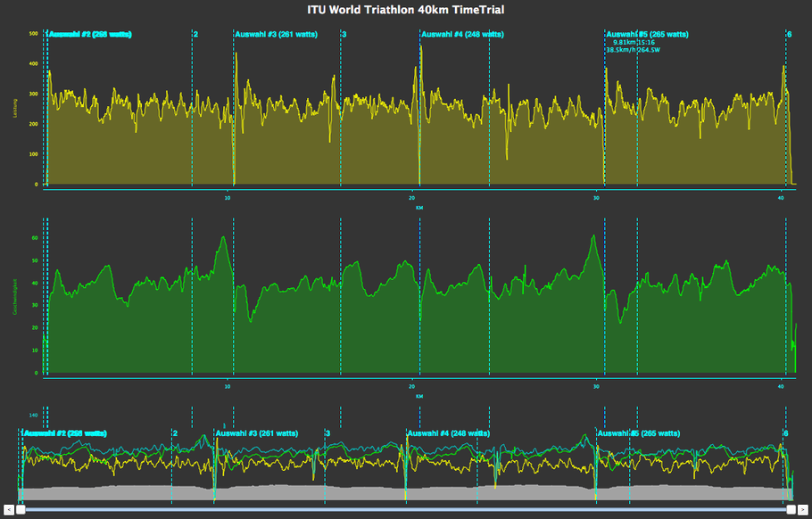Click the left handle of the range slider
Image resolution: width=812 pixels, height=519 pixels.
click(21, 510)
